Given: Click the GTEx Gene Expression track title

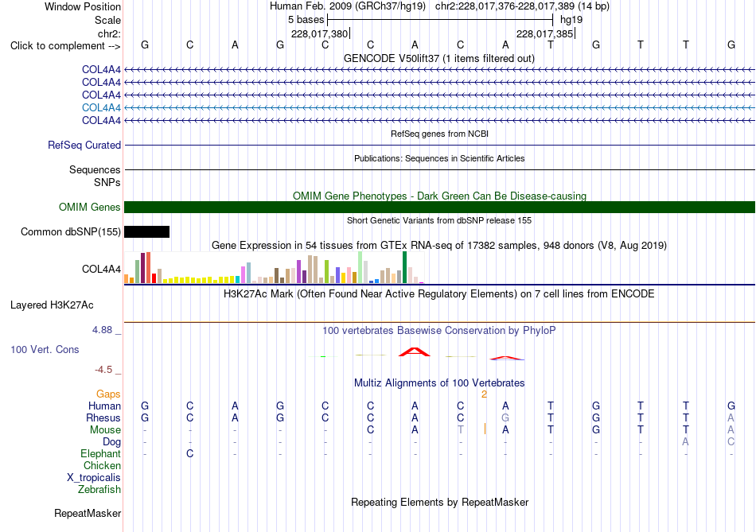Looking at the screenshot, I should 439,245.
